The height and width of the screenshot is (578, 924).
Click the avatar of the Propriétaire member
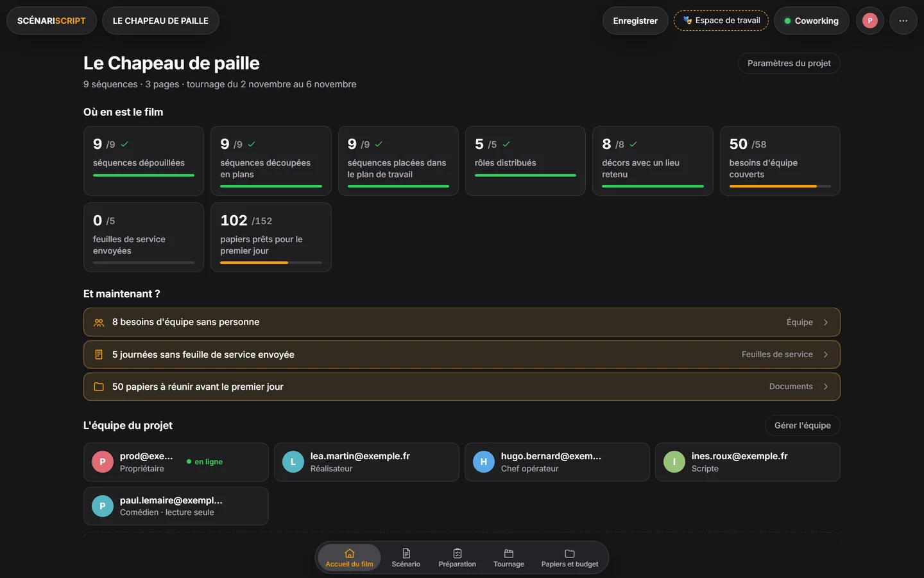click(x=103, y=462)
